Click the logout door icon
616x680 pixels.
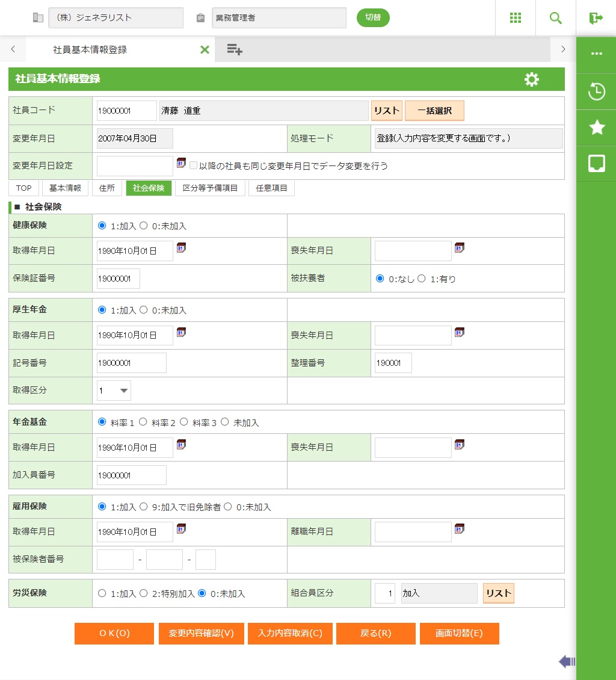(x=596, y=18)
